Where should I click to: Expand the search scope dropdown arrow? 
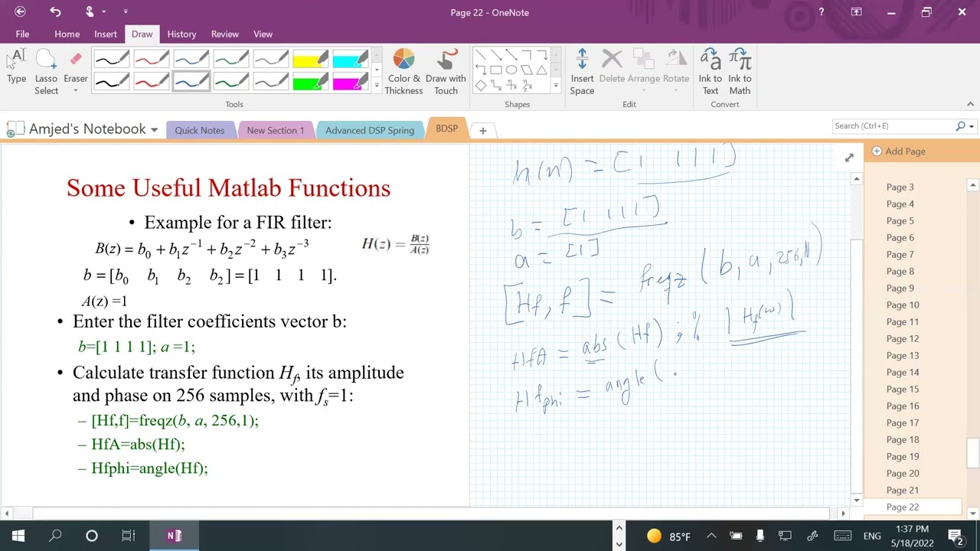(x=972, y=126)
